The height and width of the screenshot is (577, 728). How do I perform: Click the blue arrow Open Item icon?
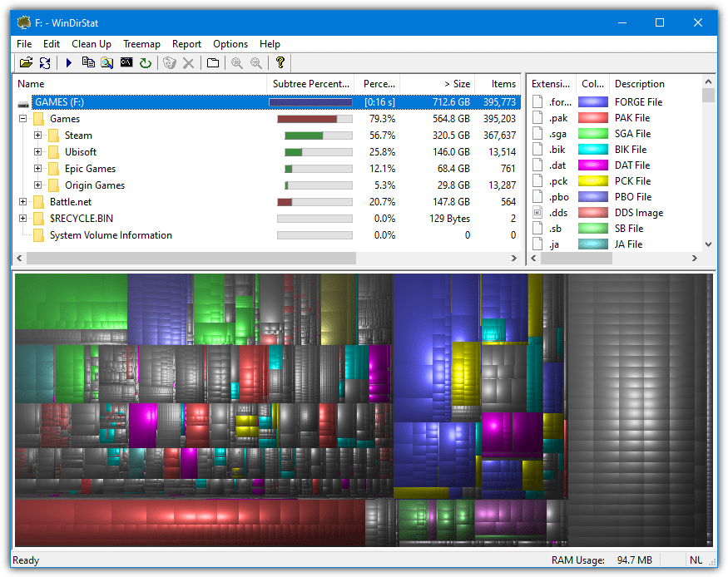click(x=69, y=62)
